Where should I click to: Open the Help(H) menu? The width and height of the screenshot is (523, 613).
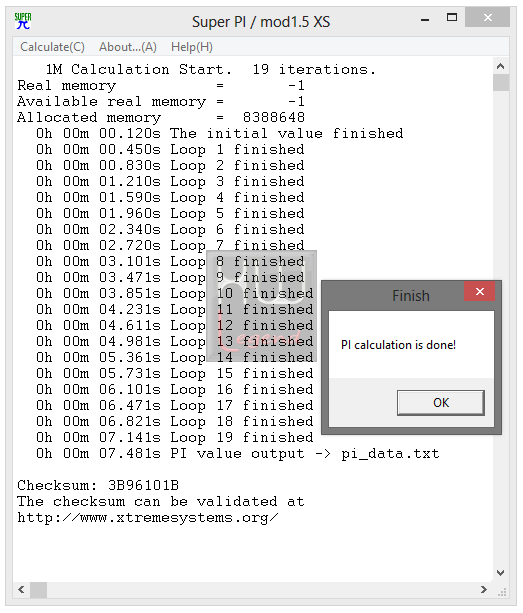click(x=192, y=47)
